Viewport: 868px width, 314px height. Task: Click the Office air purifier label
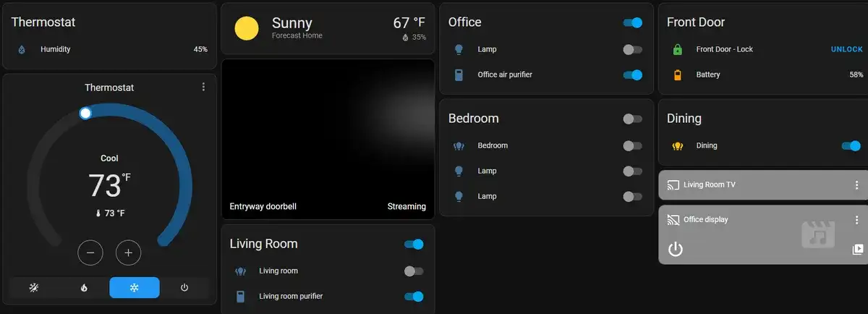click(x=505, y=75)
